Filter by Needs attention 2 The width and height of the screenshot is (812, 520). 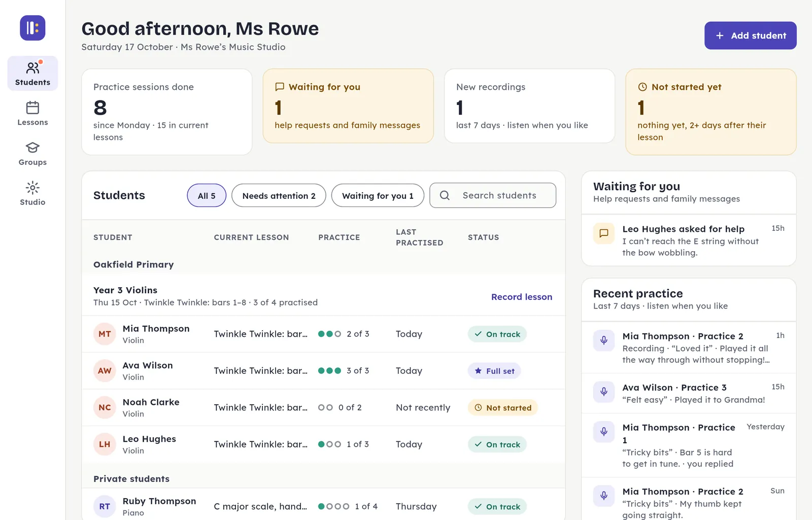click(x=279, y=195)
